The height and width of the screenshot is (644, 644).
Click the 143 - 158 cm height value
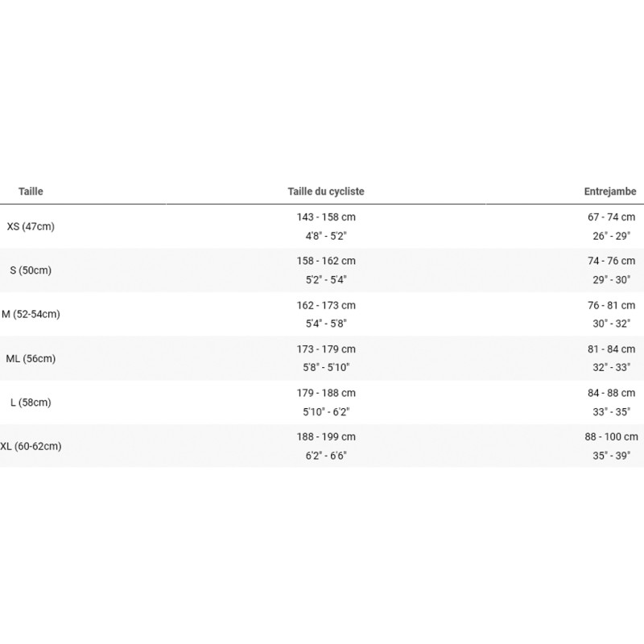click(x=326, y=217)
